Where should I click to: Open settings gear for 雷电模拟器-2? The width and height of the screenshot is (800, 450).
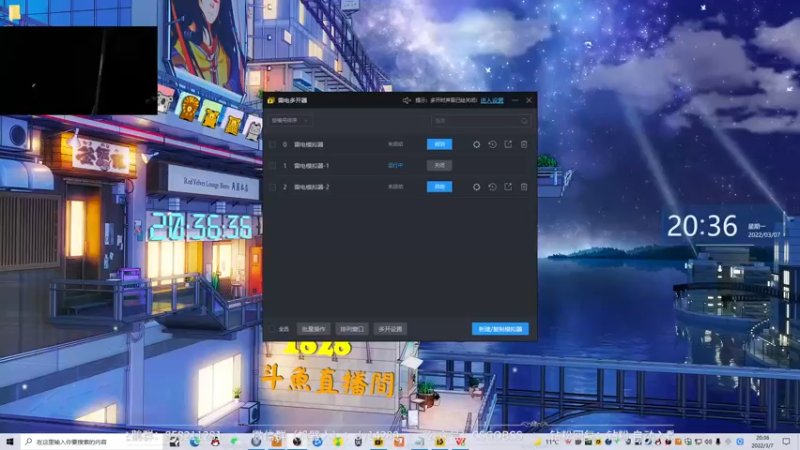click(x=476, y=187)
